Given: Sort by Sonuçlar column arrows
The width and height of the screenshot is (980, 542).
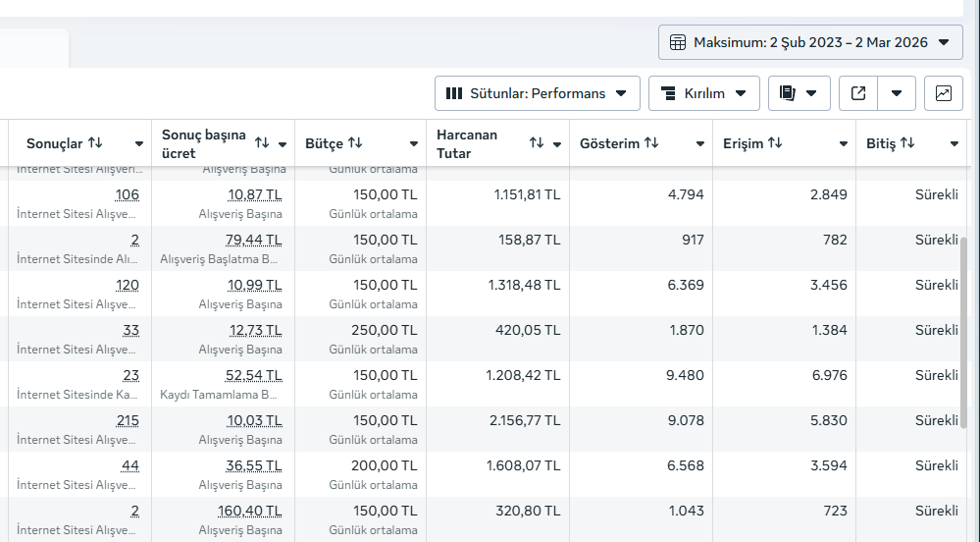Looking at the screenshot, I should (95, 143).
